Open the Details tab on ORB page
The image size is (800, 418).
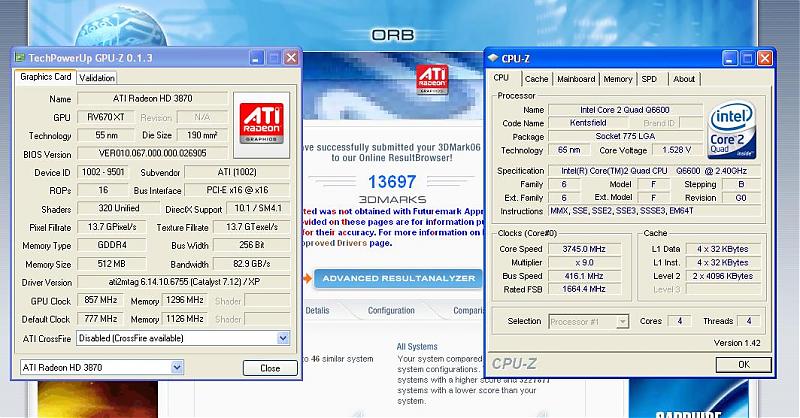point(317,310)
